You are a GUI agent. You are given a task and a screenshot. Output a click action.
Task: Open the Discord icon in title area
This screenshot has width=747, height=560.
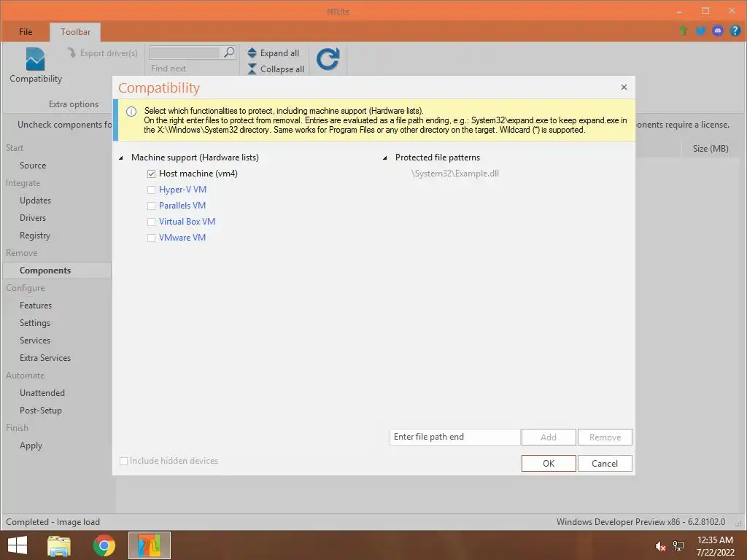(x=718, y=31)
